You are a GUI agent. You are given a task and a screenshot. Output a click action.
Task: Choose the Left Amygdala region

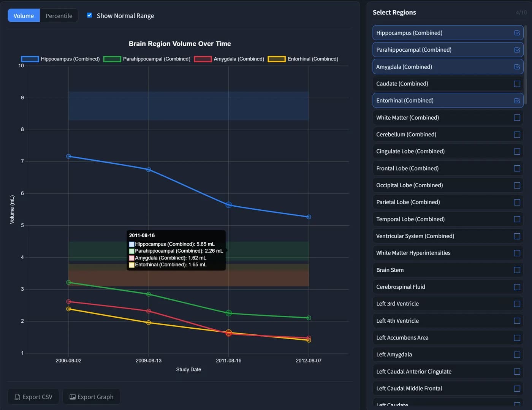click(x=448, y=355)
